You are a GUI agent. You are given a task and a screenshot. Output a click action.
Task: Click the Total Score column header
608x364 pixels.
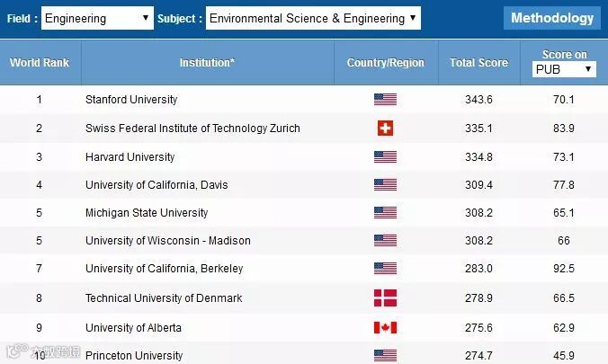pyautogui.click(x=478, y=63)
